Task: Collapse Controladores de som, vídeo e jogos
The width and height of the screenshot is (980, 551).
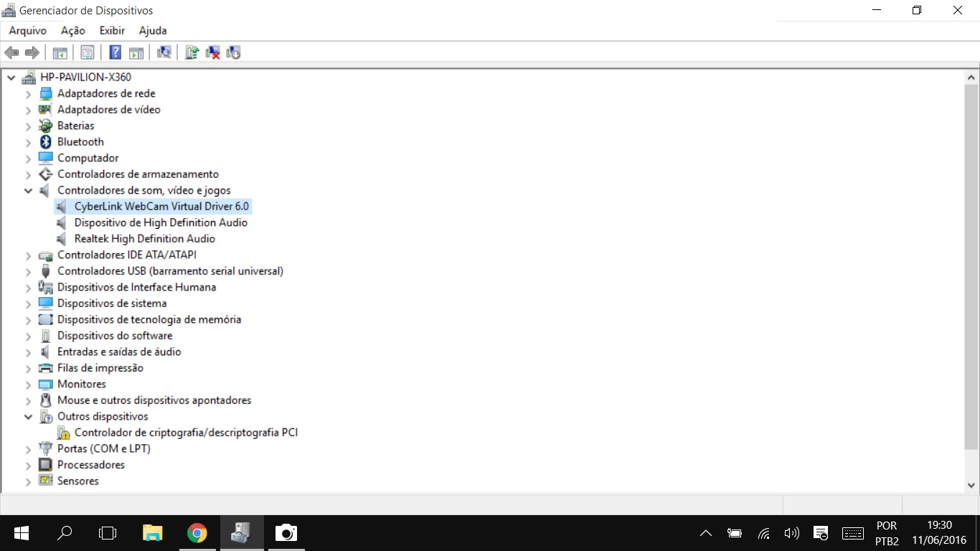Action: point(28,191)
